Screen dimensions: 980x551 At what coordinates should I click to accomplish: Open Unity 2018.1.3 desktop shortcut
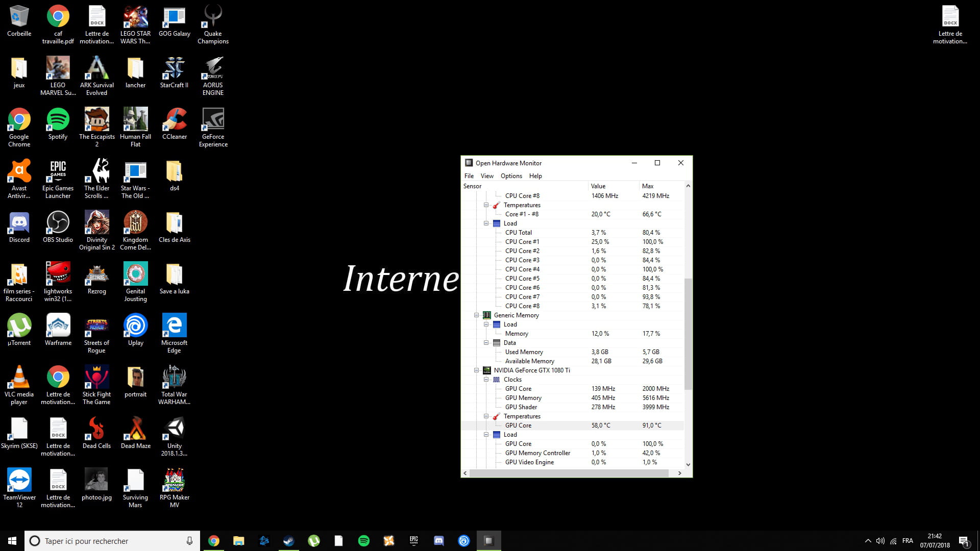click(x=174, y=436)
